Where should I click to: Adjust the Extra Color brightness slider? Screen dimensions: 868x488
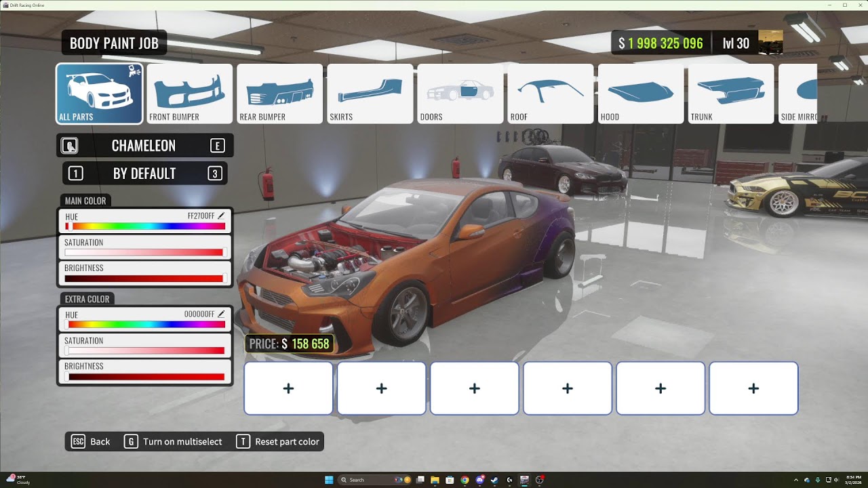145,376
